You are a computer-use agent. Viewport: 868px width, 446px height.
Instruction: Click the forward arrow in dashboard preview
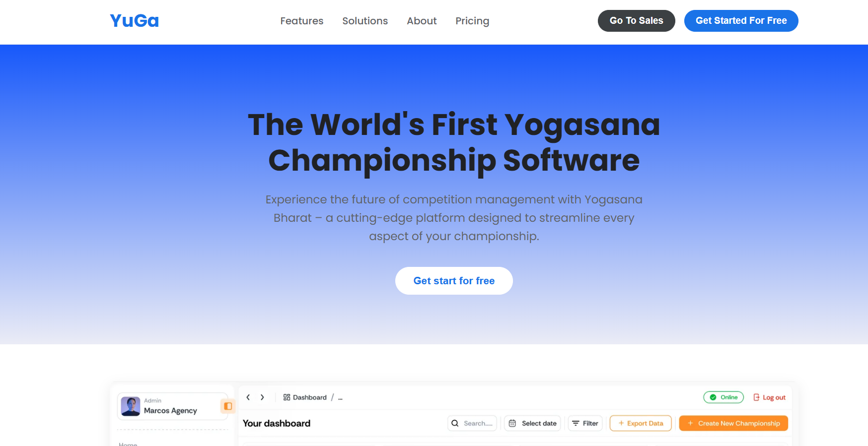click(x=262, y=397)
